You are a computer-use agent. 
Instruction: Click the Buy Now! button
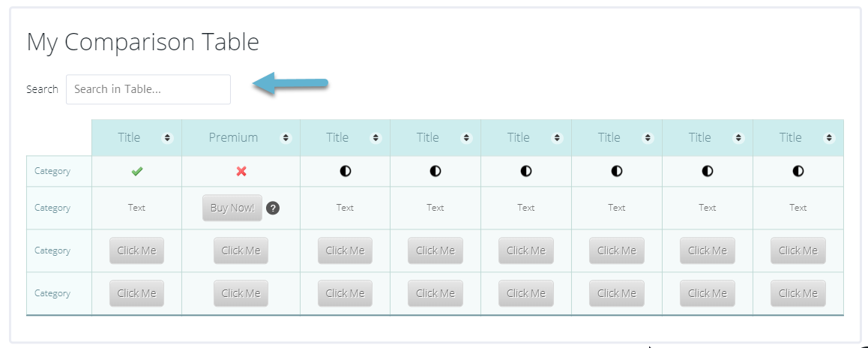(x=232, y=208)
